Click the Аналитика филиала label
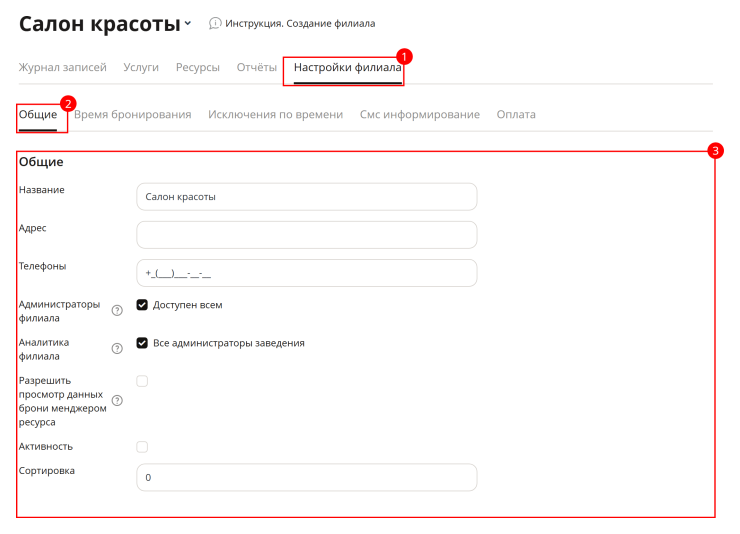This screenshot has height=534, width=740. (x=44, y=349)
